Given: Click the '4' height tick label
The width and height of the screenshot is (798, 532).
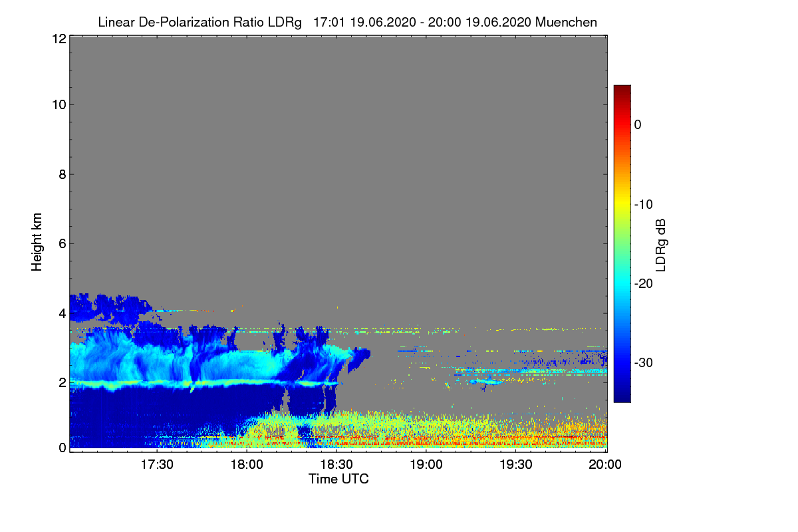Looking at the screenshot, I should tap(62, 313).
